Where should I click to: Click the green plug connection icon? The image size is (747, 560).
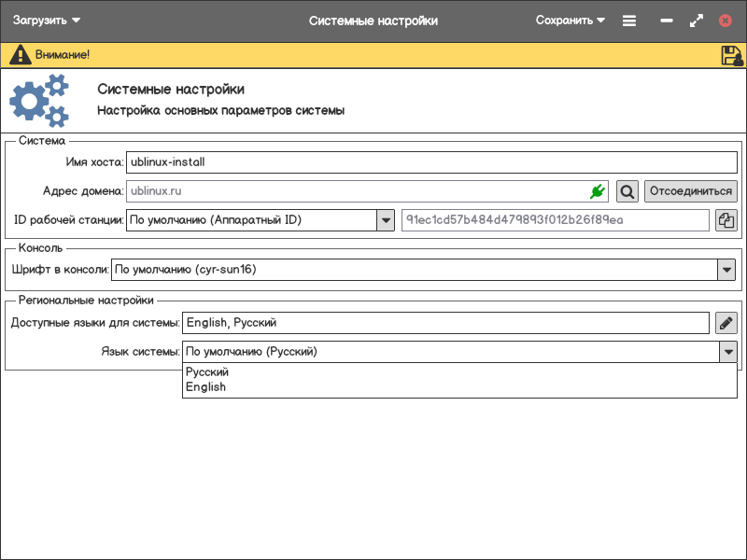tap(598, 191)
